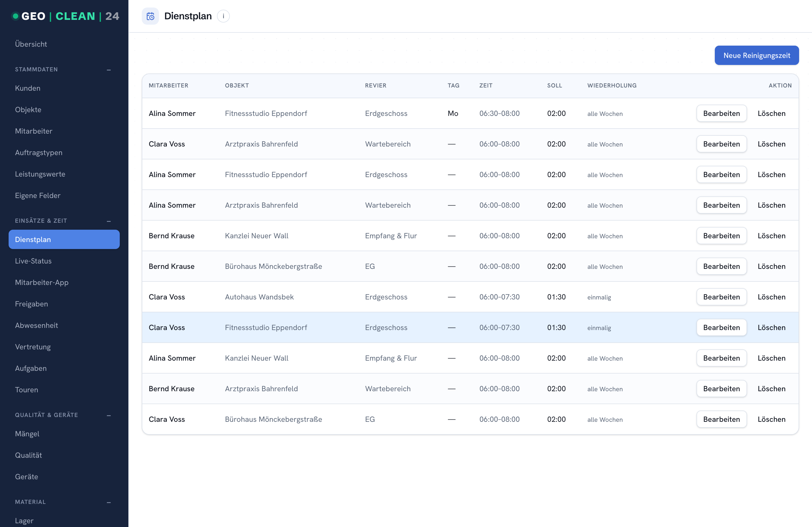Open Auftragstypen
Viewport: 812px width, 527px height.
coord(64,152)
